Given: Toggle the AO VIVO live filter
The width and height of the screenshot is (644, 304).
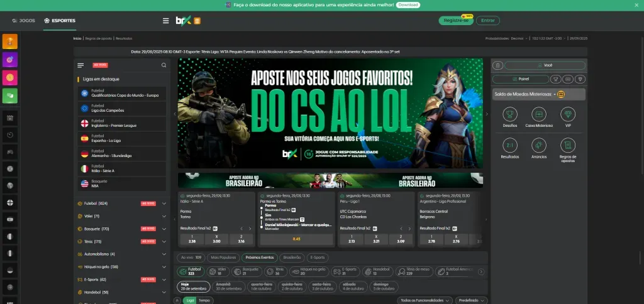Looking at the screenshot, I should (x=100, y=65).
